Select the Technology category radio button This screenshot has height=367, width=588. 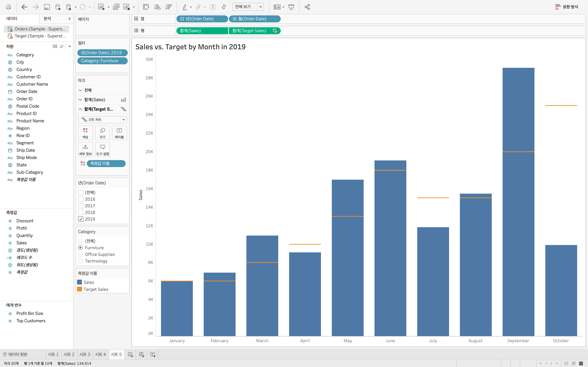coord(80,261)
